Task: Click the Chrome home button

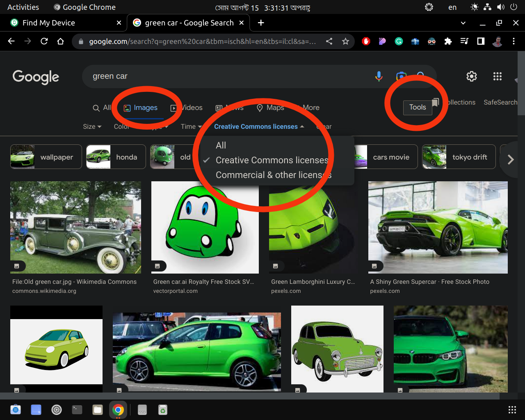Action: (x=60, y=41)
